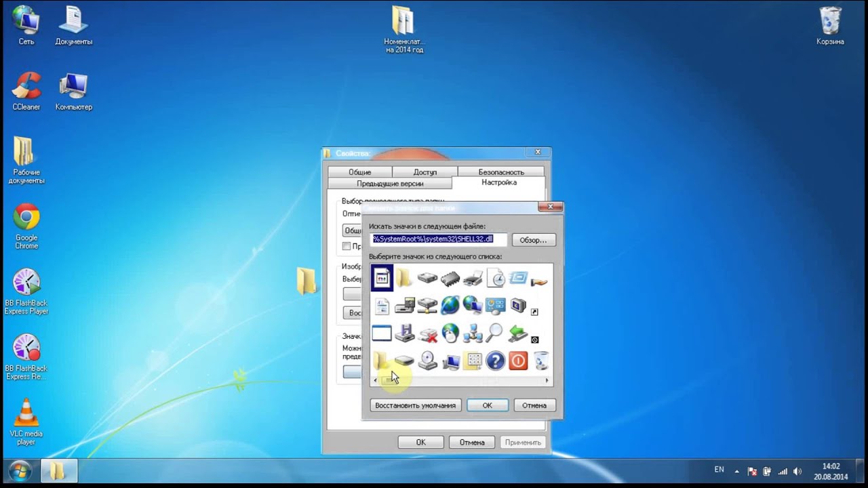The width and height of the screenshot is (868, 488).
Task: Open the Документы desktop icon
Action: [x=74, y=26]
